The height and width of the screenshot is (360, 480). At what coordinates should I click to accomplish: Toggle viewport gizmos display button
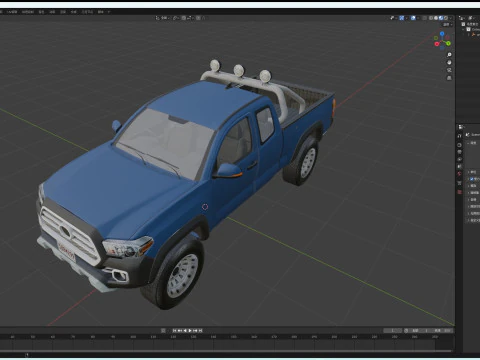point(402,18)
